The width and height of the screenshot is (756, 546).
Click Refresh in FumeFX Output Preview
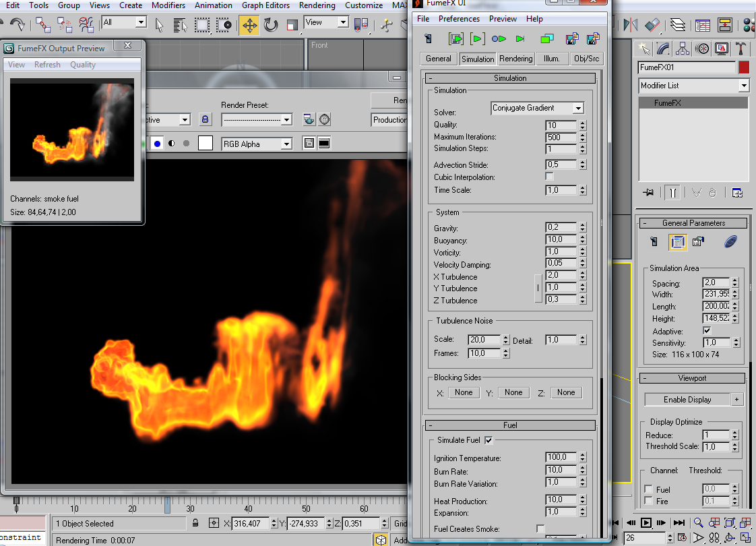47,64
